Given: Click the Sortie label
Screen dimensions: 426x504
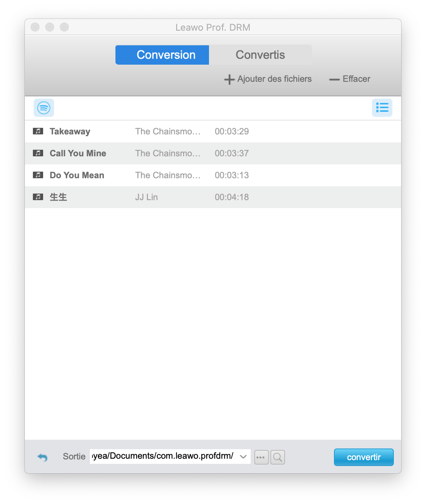Looking at the screenshot, I should [74, 457].
